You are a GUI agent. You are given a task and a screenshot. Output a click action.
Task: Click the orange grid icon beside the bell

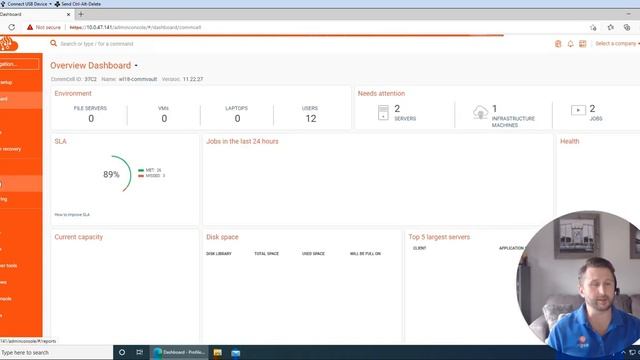click(582, 44)
